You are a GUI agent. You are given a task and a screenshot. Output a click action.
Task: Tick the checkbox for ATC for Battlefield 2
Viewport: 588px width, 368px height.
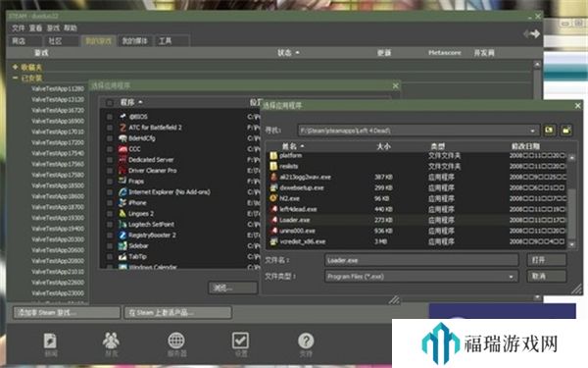110,128
